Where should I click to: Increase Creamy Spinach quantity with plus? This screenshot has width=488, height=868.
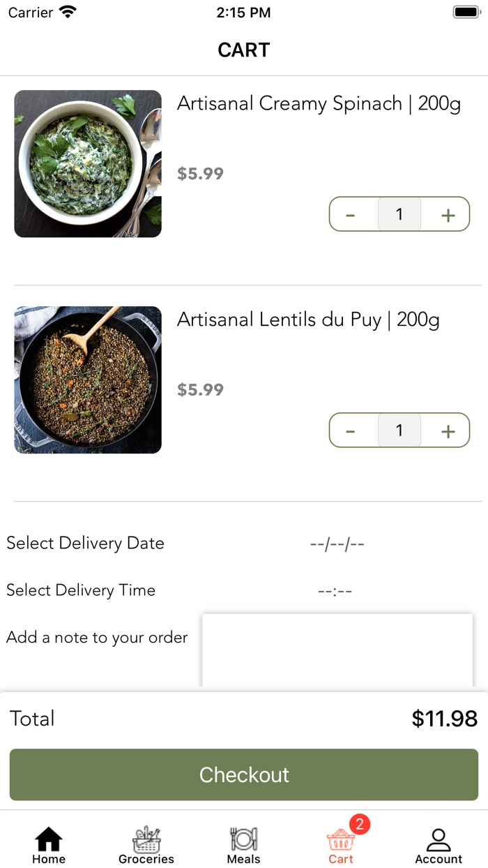[x=447, y=214]
